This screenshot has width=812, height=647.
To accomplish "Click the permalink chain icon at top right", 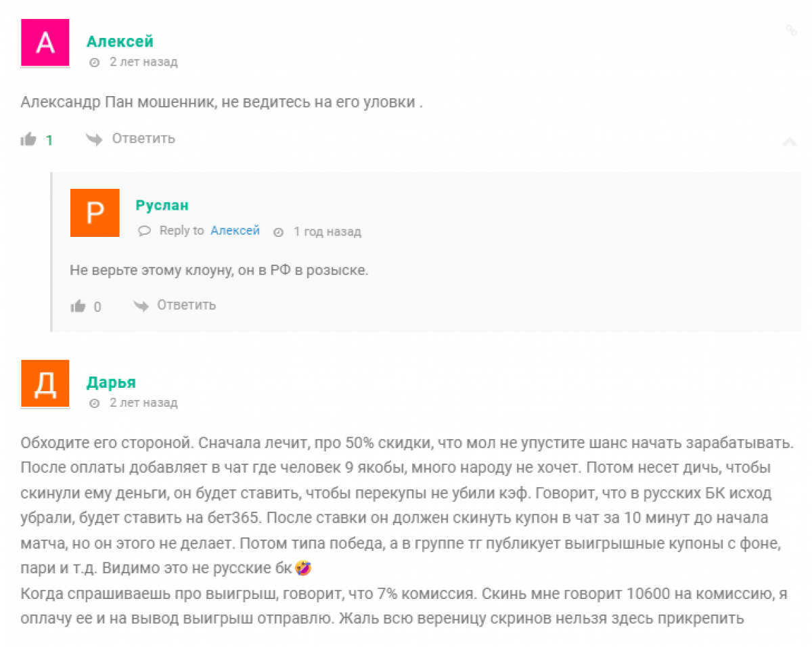I will (790, 30).
